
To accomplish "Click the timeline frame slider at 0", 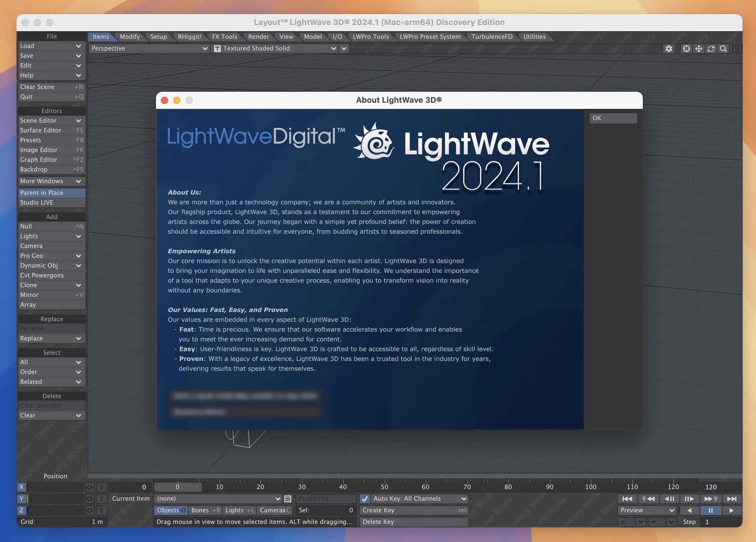I will (x=178, y=487).
